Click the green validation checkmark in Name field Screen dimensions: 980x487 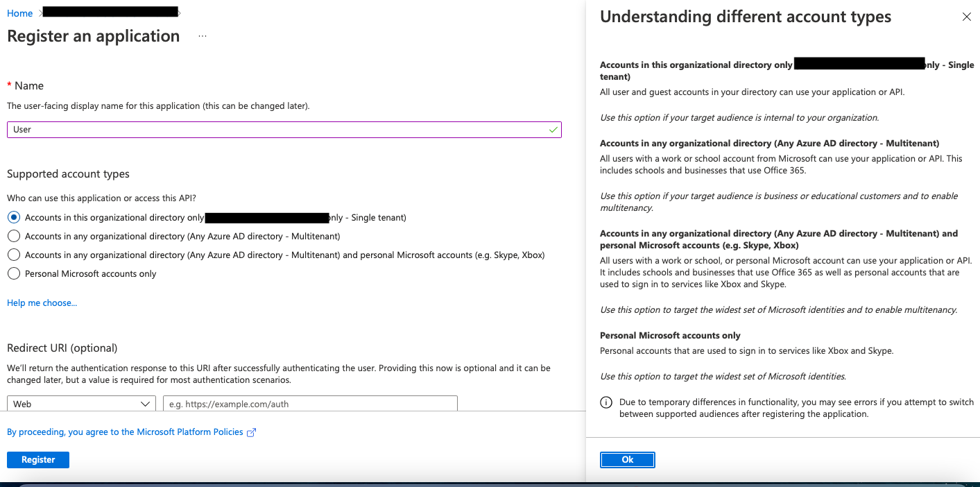[x=553, y=130]
